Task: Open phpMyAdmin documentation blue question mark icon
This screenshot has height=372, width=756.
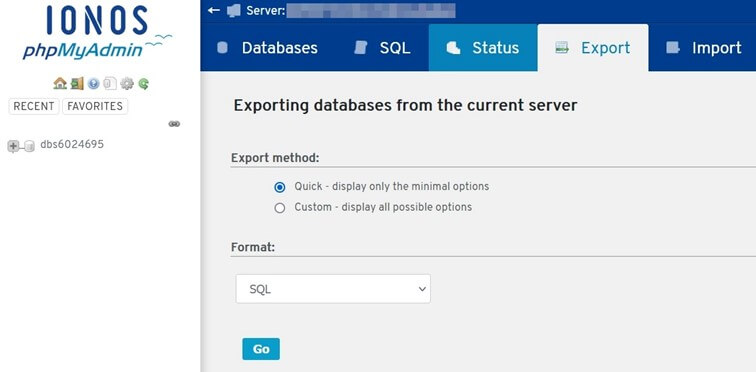Action: (94, 84)
